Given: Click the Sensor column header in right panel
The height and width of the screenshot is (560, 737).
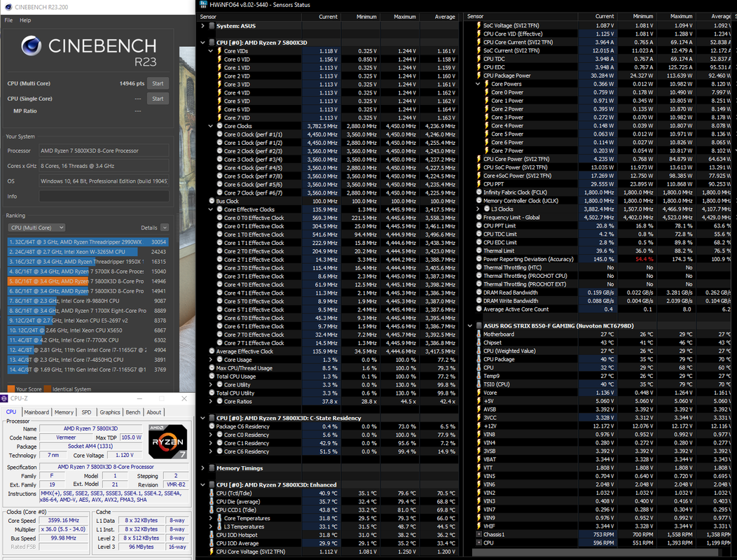Looking at the screenshot, I should point(475,16).
